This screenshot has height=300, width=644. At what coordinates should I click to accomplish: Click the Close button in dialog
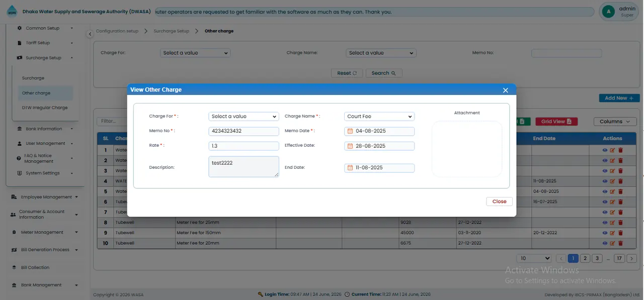(499, 202)
